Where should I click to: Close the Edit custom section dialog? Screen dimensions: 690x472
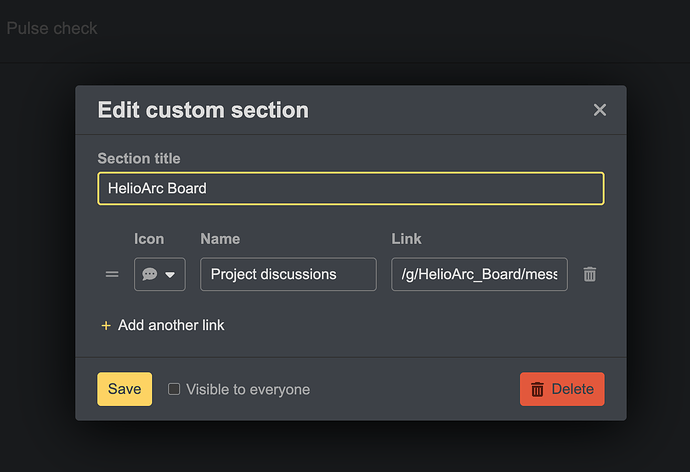click(x=599, y=110)
